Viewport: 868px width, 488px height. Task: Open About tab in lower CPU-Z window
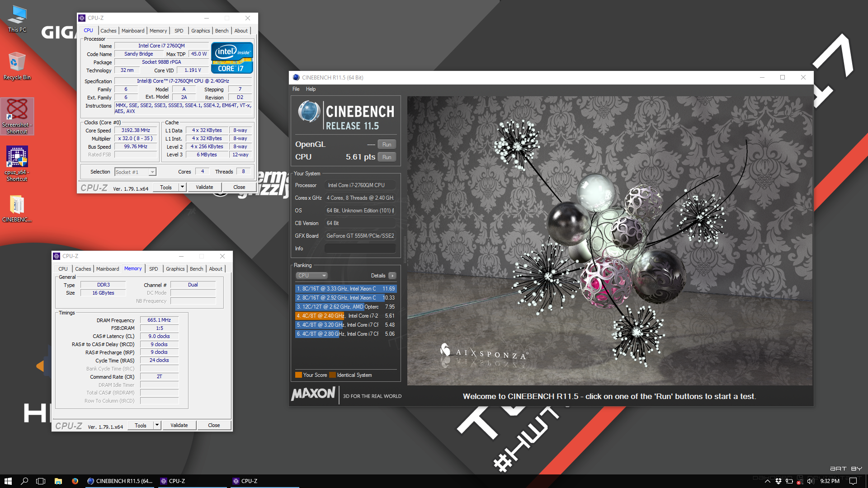pyautogui.click(x=216, y=269)
